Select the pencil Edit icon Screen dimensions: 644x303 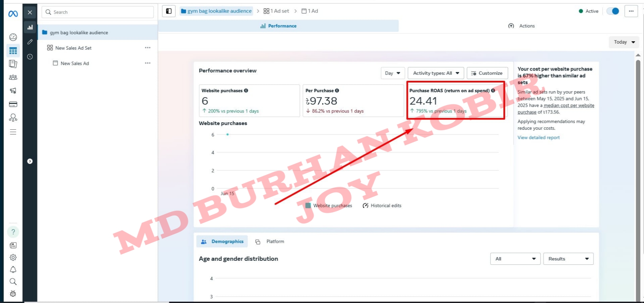tap(30, 42)
